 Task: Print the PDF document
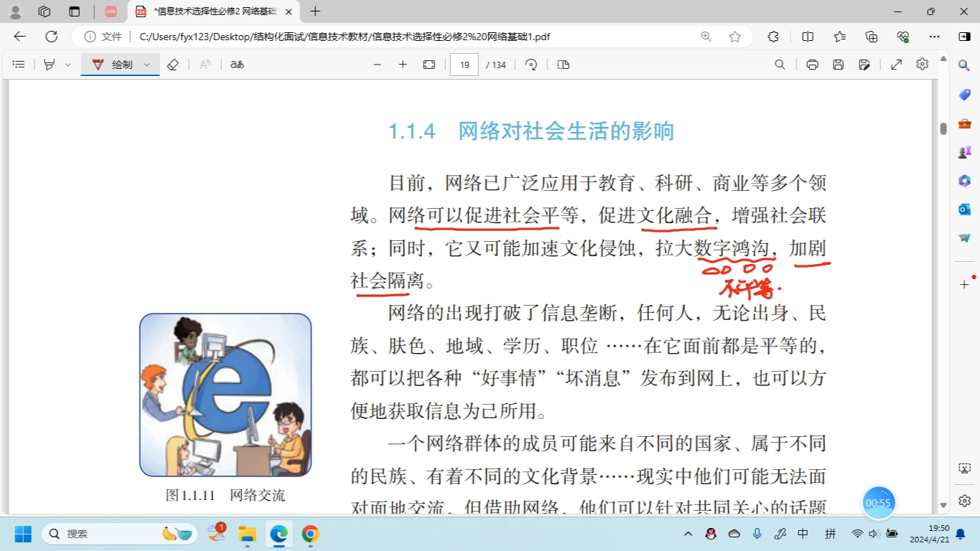pos(812,64)
